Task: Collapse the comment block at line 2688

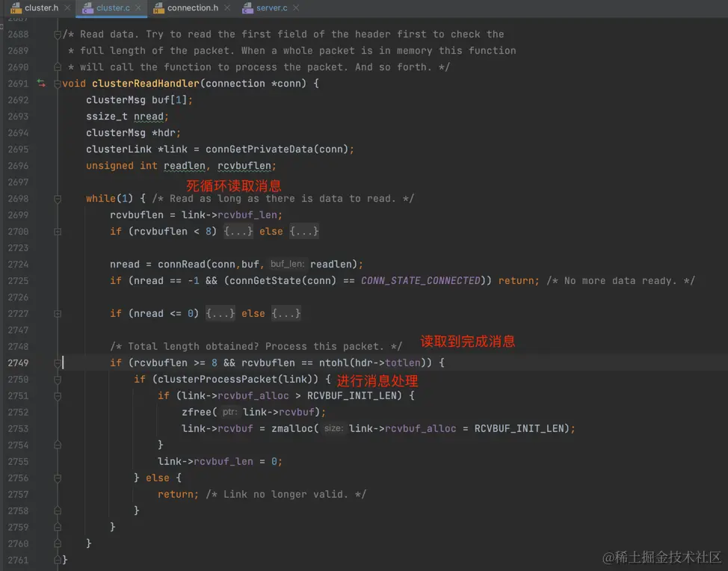Action: (58, 34)
